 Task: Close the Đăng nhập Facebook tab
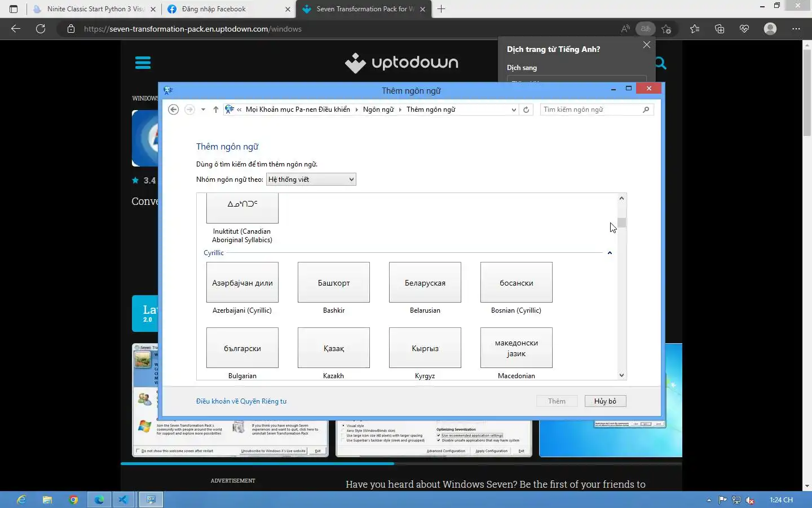click(x=288, y=9)
